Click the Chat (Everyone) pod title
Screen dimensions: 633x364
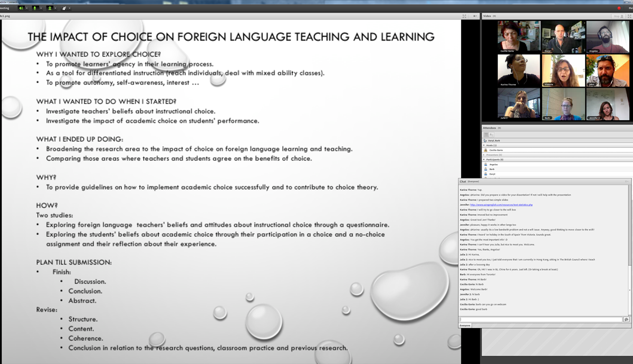click(469, 181)
